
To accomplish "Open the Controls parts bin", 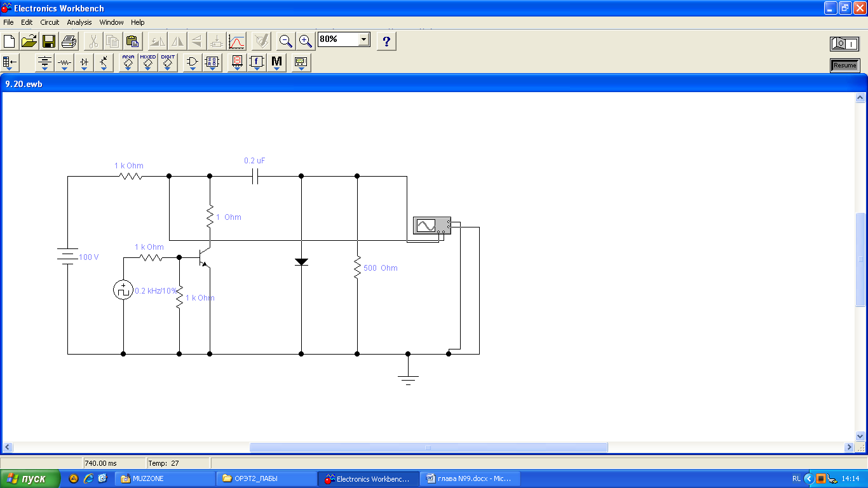I will pyautogui.click(x=257, y=63).
